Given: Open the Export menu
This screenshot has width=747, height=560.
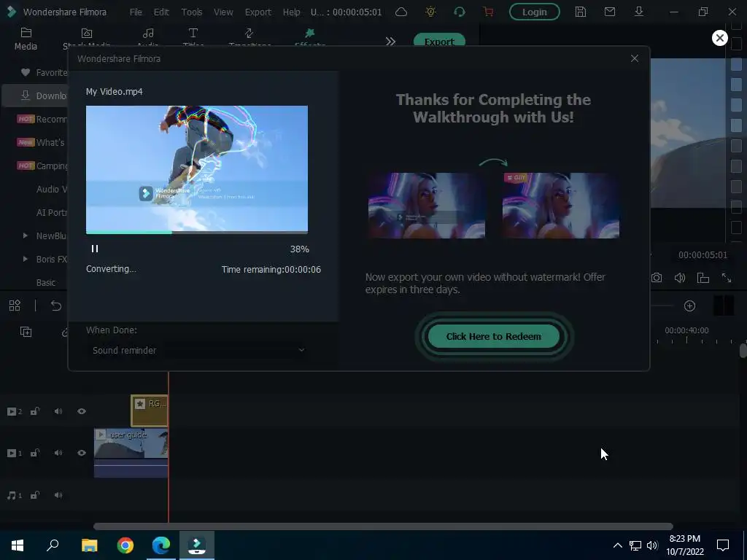Looking at the screenshot, I should coord(258,12).
